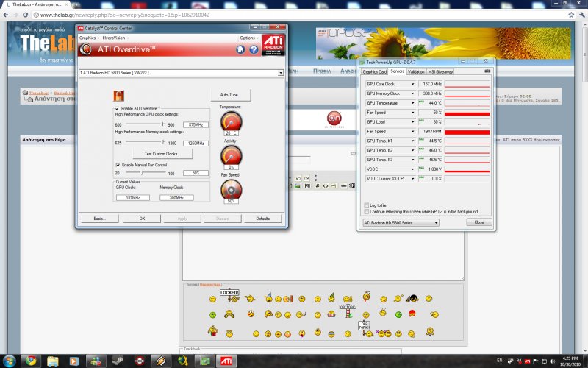Viewport: 588px width, 368px height.
Task: Open GPU Load sensor dropdown
Action: pyautogui.click(x=412, y=122)
